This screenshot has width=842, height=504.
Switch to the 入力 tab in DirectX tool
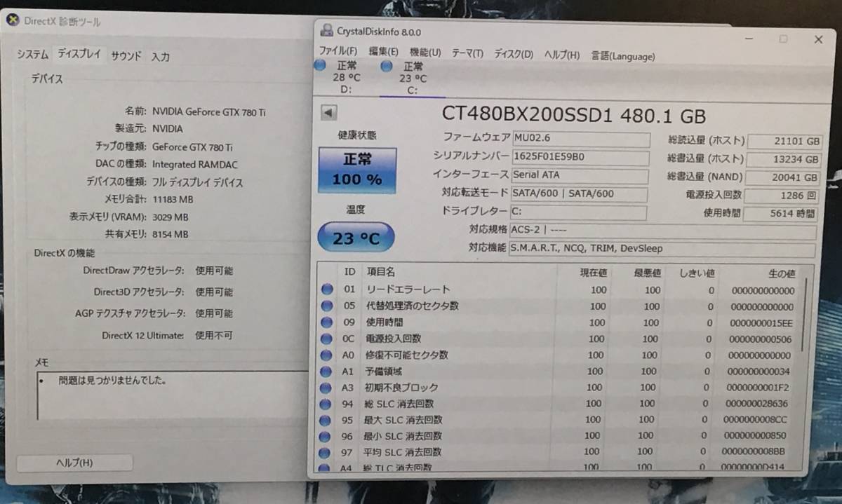tap(160, 57)
